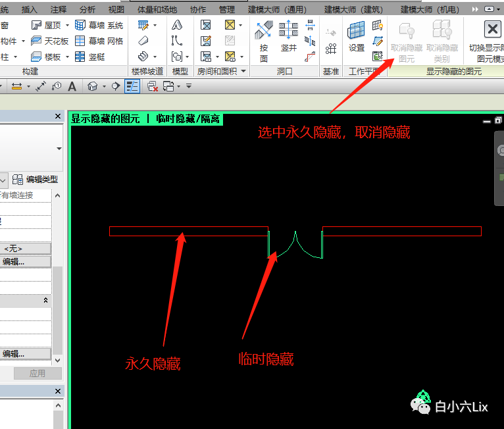Close the properties palette panel
This screenshot has height=429, width=504.
point(57,116)
